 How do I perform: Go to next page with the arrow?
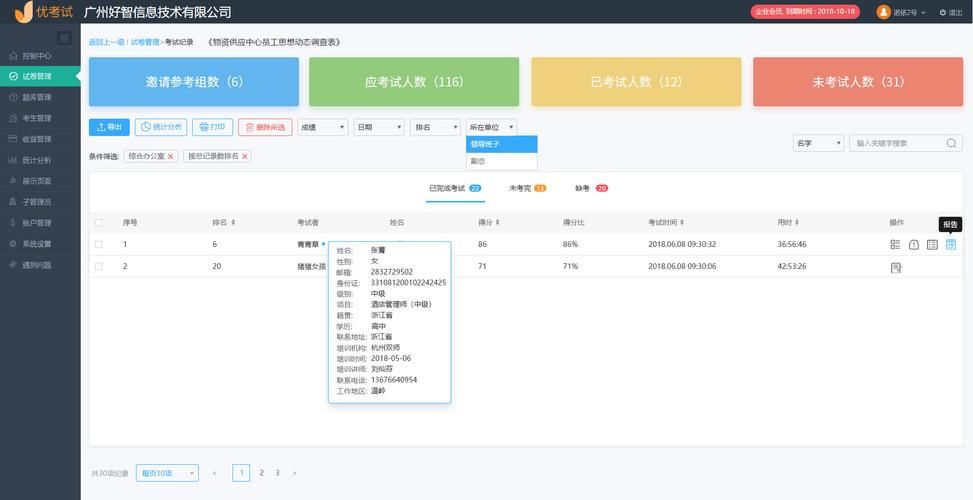[294, 473]
